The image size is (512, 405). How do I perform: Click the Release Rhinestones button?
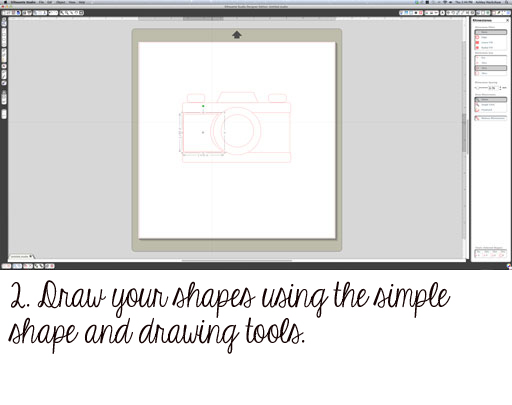tap(491, 118)
